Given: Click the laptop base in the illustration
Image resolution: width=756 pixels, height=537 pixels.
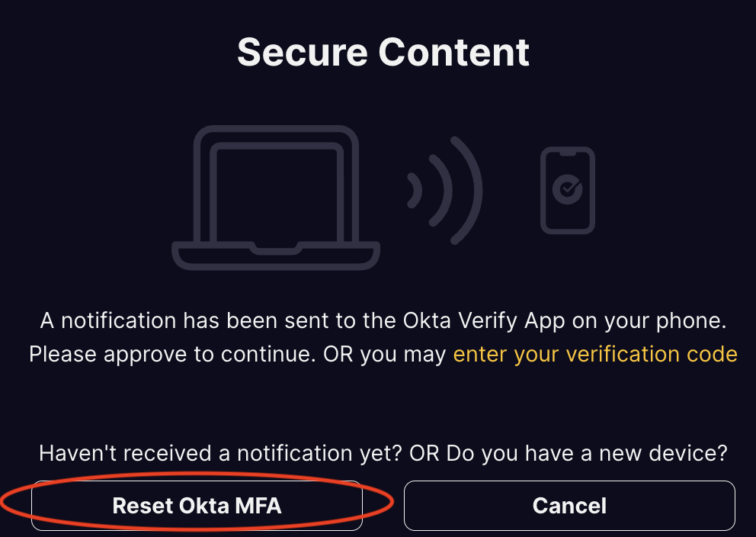Looking at the screenshot, I should (x=276, y=255).
